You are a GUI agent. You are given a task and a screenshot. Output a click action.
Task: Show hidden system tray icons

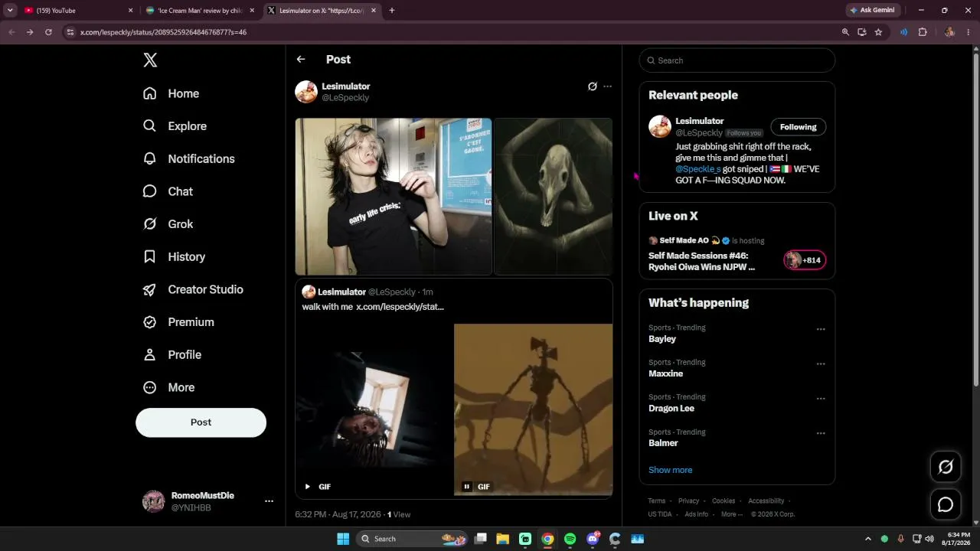tap(867, 539)
